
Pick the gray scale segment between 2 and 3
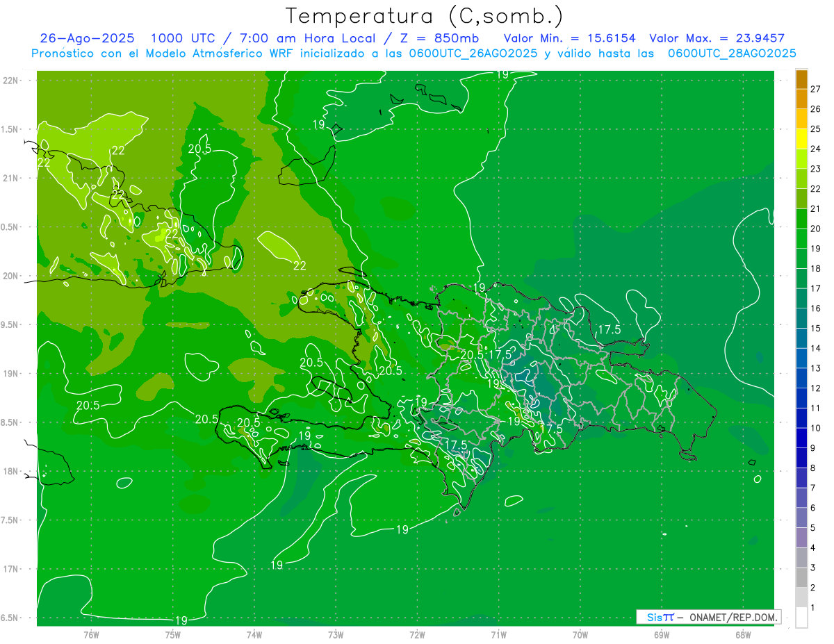801,577
